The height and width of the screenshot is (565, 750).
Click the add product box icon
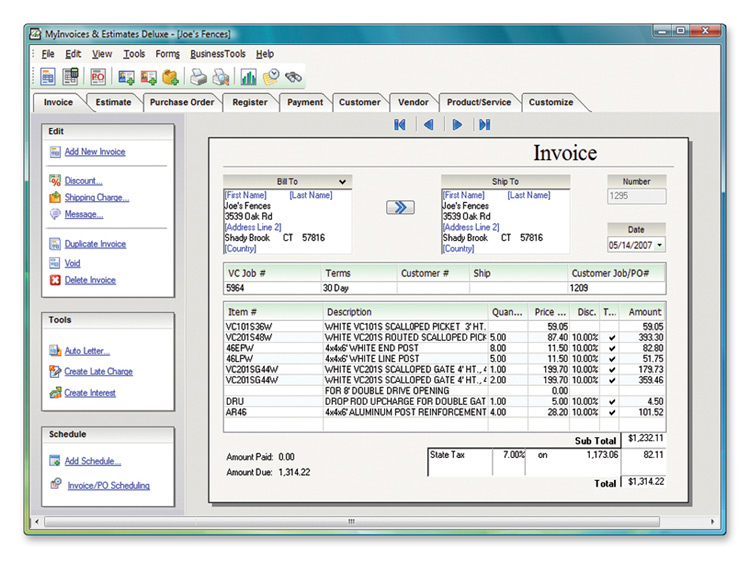click(x=170, y=77)
